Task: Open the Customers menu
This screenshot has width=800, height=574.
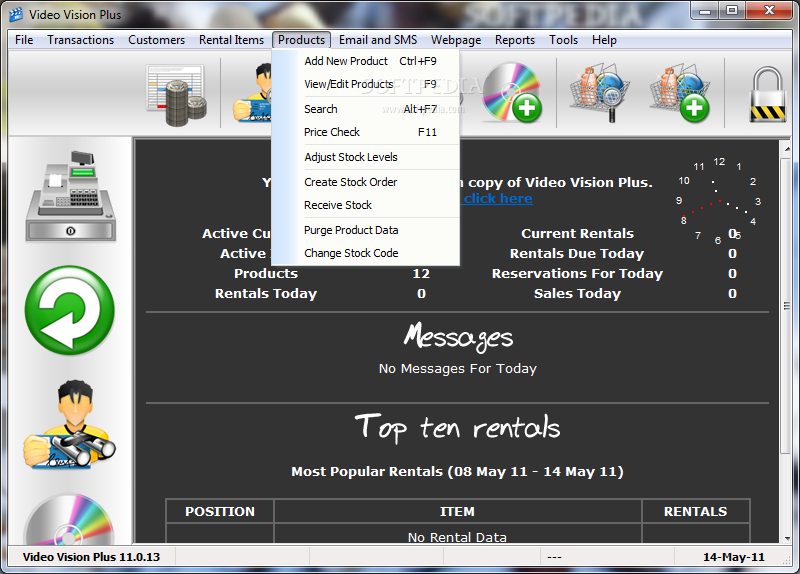Action: [x=157, y=40]
